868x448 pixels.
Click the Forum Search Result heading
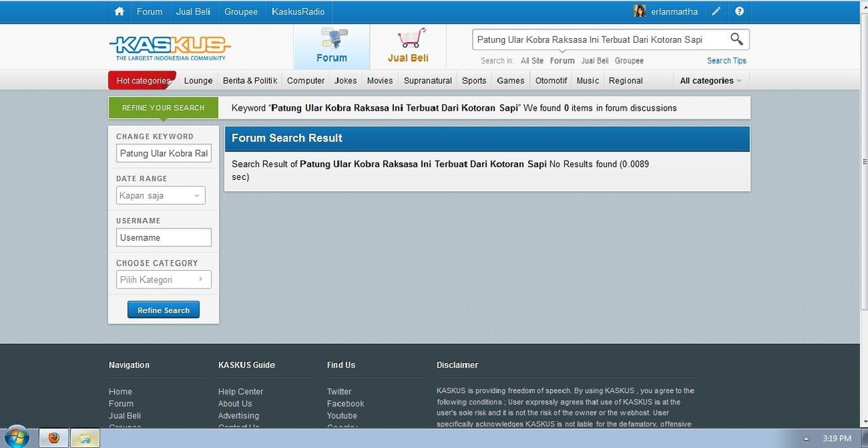pyautogui.click(x=287, y=138)
